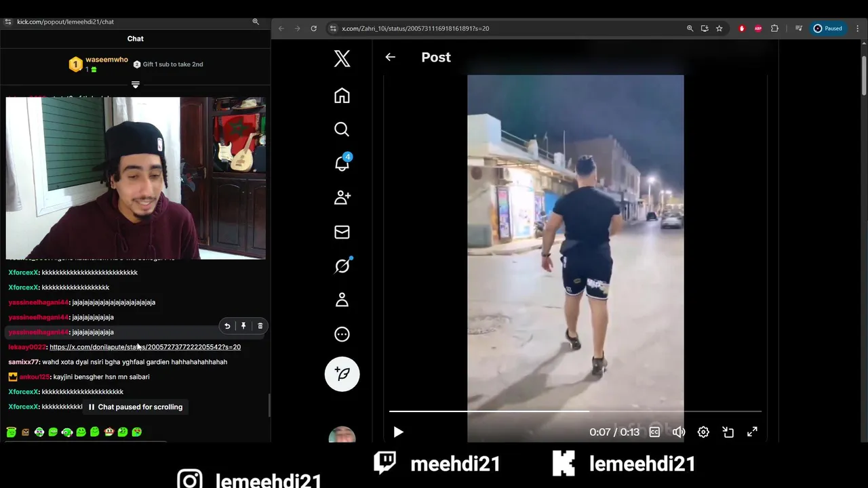Screen dimensions: 868x488
Task: Click Chat paused for scrolling button
Action: click(x=136, y=407)
